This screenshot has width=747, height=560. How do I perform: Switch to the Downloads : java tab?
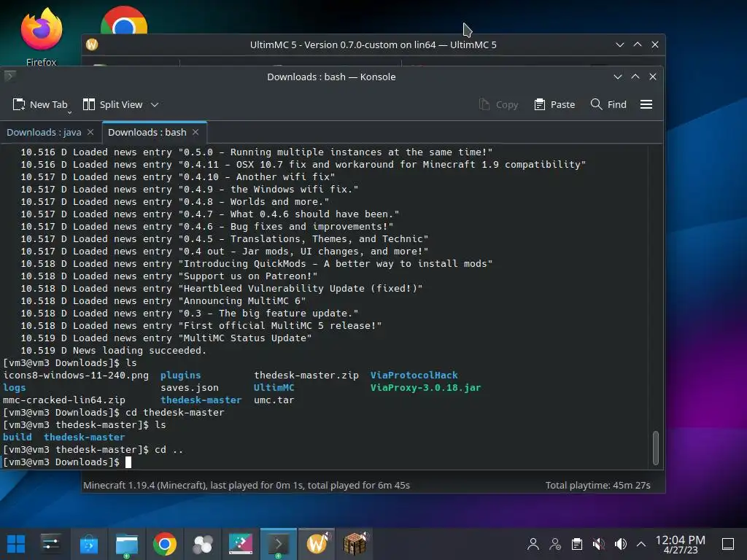44,133
